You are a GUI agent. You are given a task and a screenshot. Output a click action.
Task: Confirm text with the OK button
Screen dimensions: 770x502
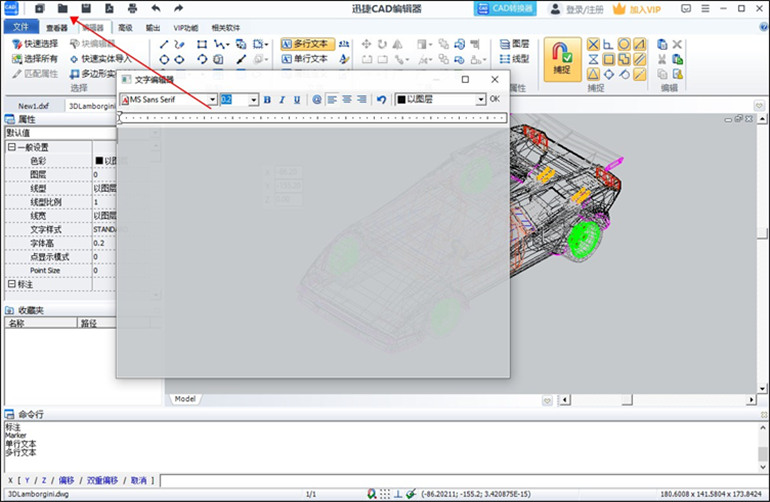point(495,99)
